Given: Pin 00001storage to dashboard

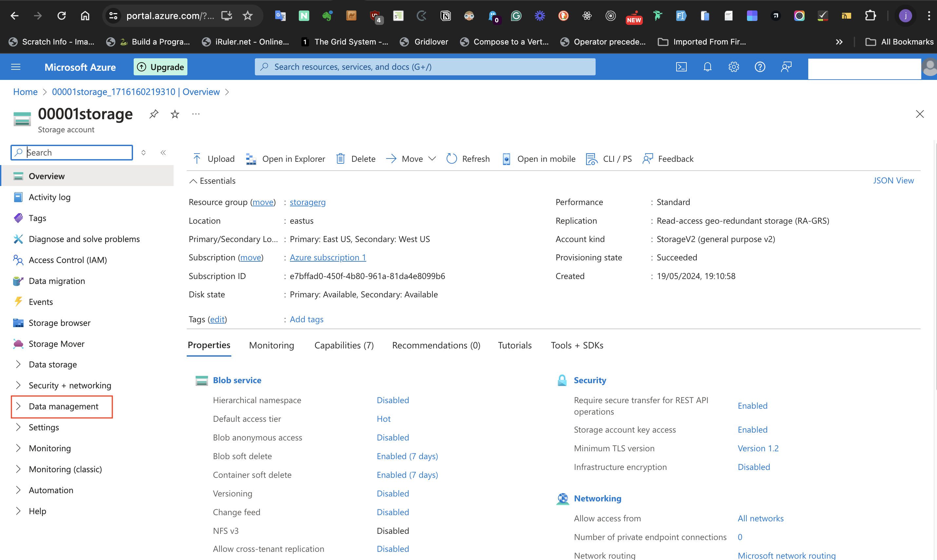Looking at the screenshot, I should point(154,114).
